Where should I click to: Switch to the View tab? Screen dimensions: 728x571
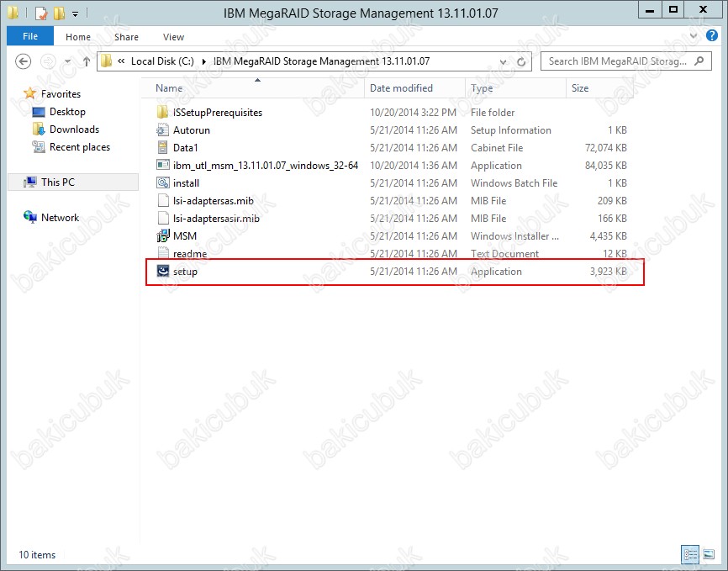point(173,37)
